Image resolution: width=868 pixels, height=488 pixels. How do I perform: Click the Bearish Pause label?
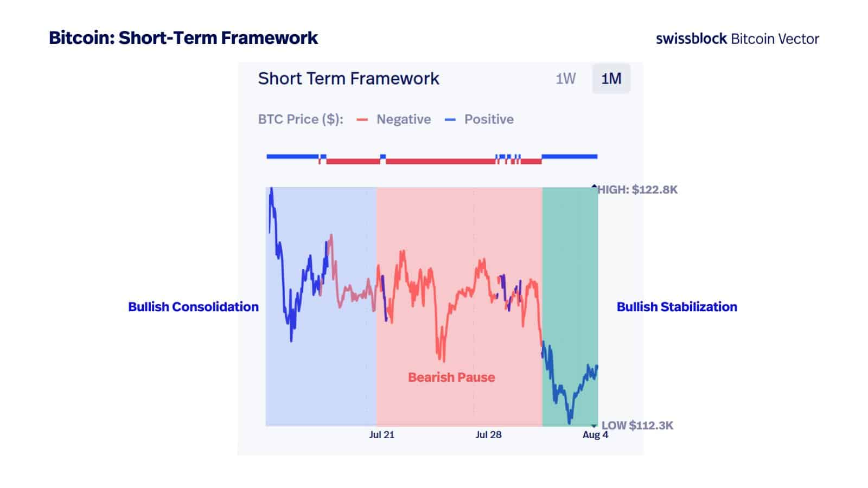451,377
